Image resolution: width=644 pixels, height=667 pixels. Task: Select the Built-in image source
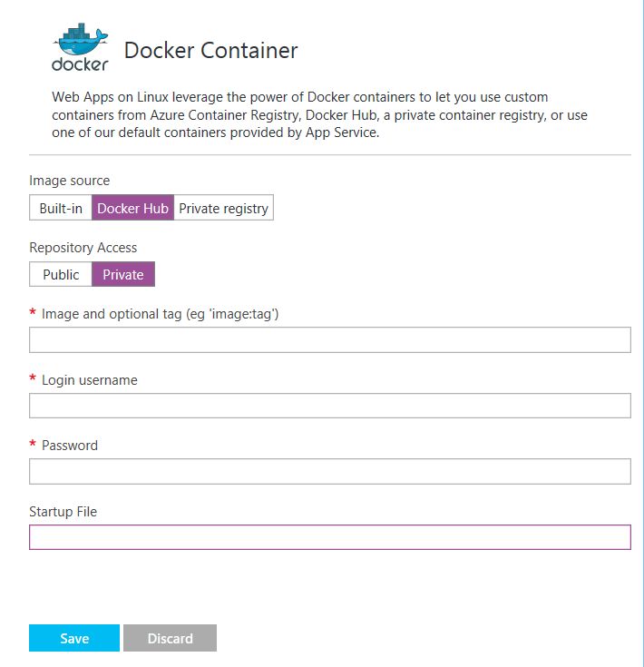[61, 208]
